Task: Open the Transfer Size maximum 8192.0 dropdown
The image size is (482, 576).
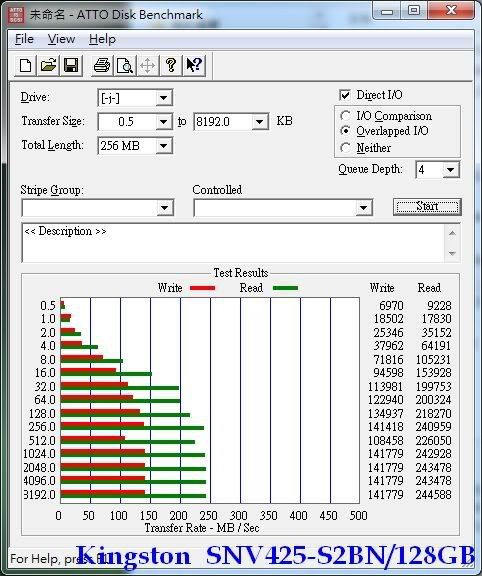Action: point(259,122)
